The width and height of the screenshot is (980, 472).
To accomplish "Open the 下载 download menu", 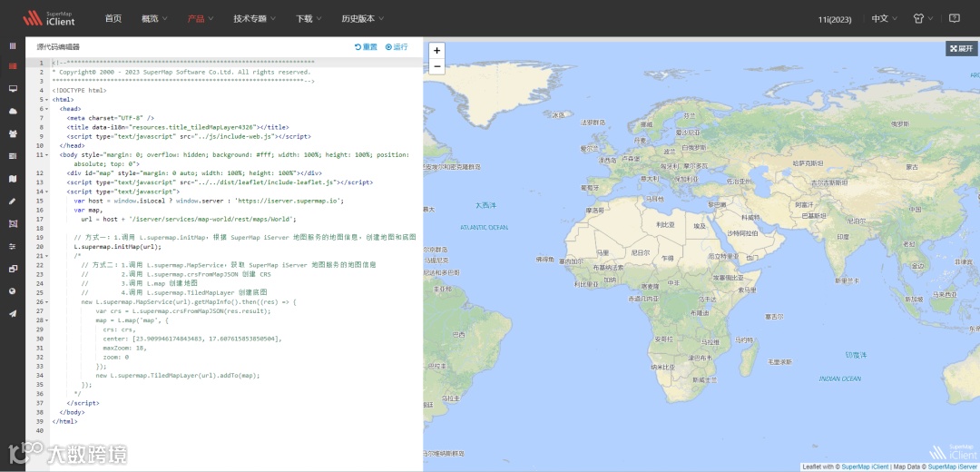I will tap(309, 19).
